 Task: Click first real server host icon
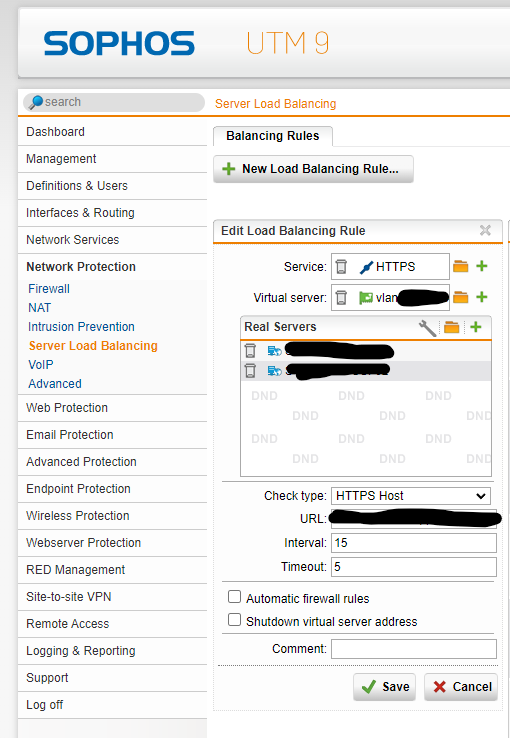click(x=274, y=351)
